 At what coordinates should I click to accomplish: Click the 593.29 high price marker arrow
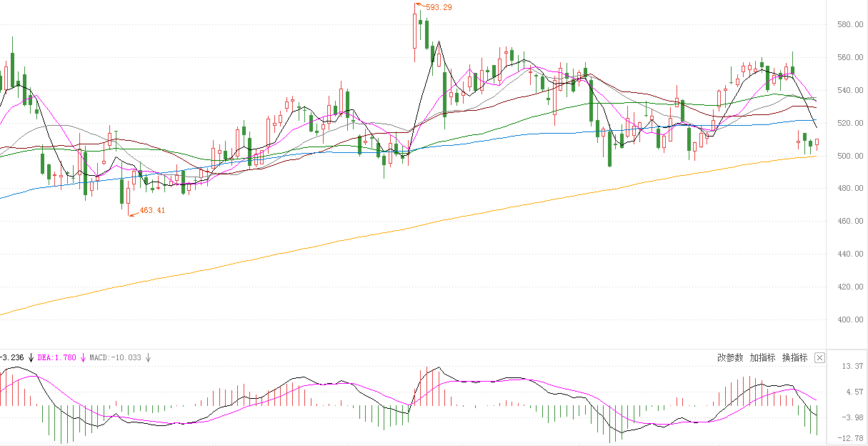pos(419,6)
